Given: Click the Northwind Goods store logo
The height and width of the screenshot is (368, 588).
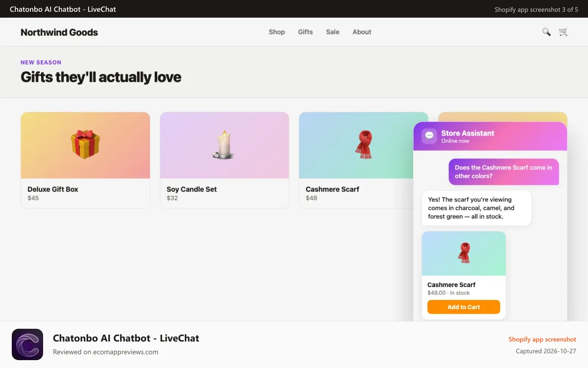Looking at the screenshot, I should coord(59,32).
